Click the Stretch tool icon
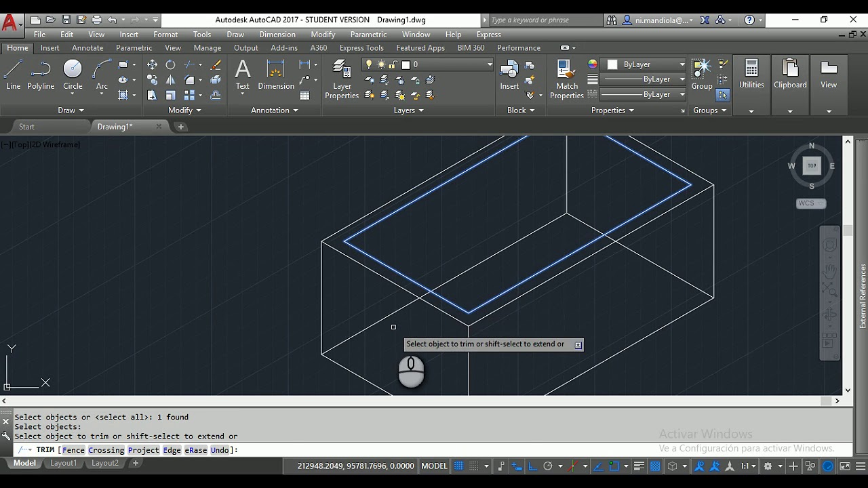 pos(152,96)
